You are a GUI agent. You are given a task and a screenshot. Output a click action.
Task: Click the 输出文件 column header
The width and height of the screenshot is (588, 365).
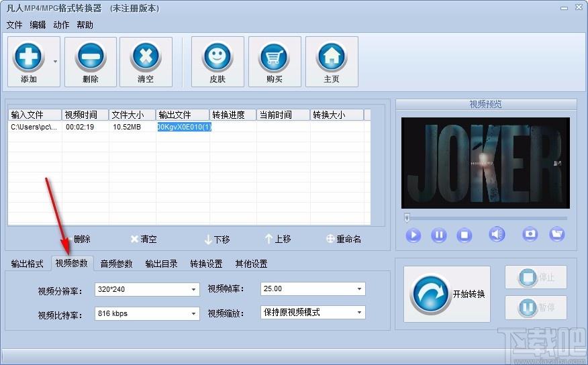[x=183, y=115]
